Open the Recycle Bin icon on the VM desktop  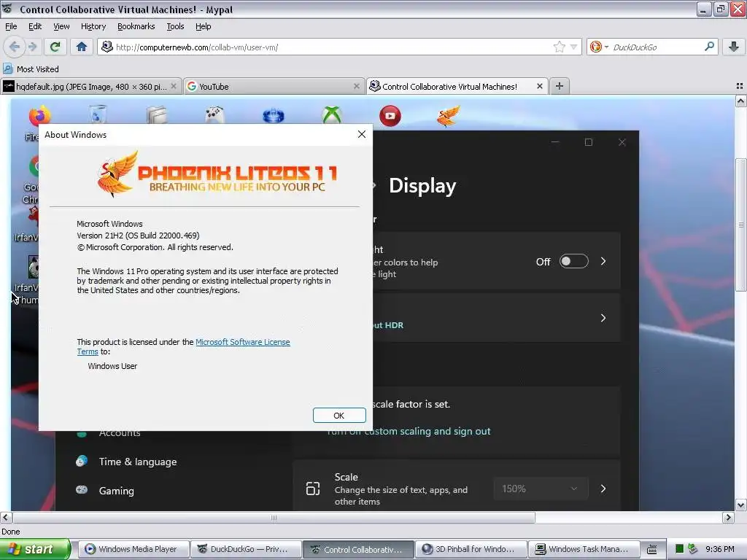[x=98, y=114]
